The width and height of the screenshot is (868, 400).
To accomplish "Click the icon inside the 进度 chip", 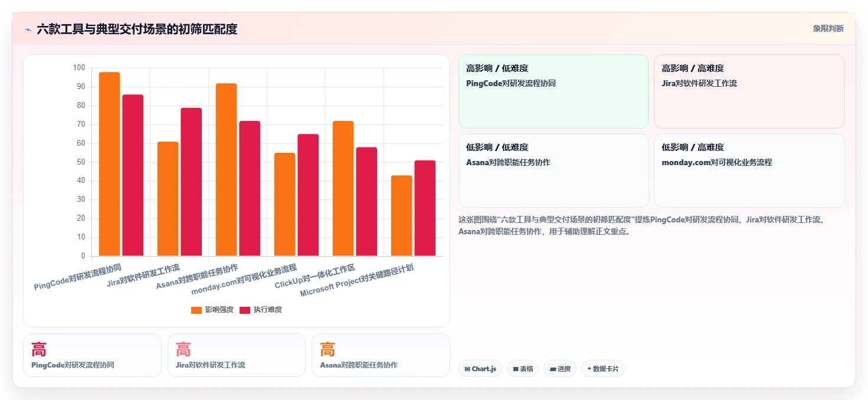I will coord(553,369).
